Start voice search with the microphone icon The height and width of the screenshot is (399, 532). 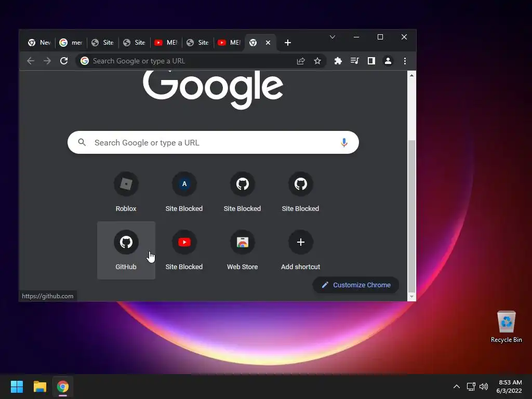pos(344,142)
